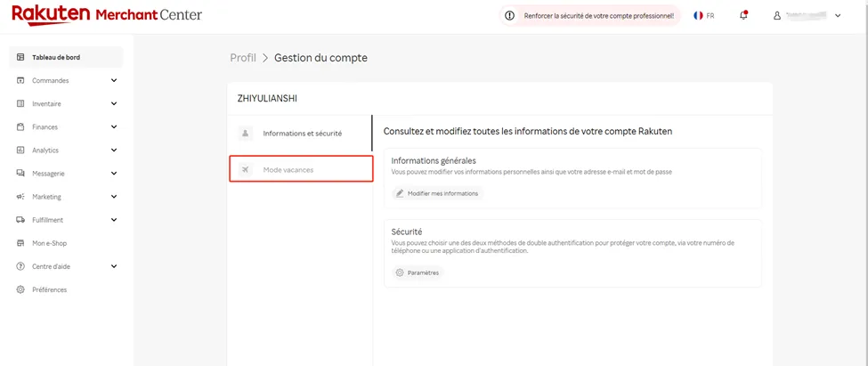
Task: Click the Tableau de bord sidebar icon
Action: (x=20, y=57)
